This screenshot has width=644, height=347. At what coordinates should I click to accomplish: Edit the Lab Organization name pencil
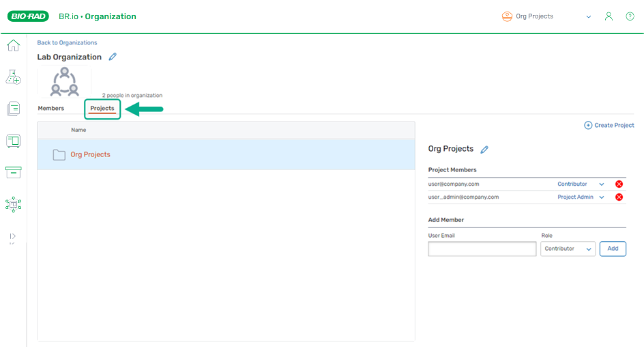click(113, 57)
